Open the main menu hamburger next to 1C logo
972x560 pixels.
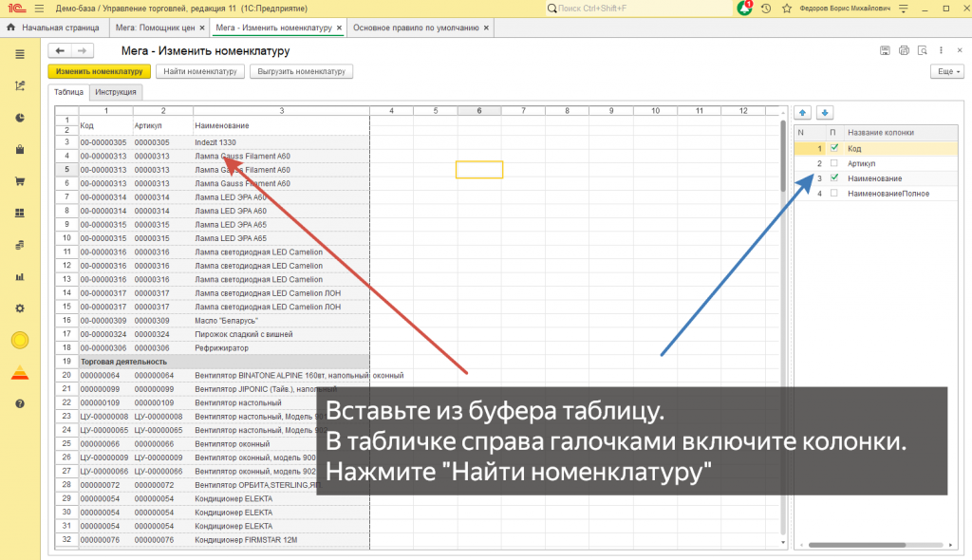coord(40,9)
